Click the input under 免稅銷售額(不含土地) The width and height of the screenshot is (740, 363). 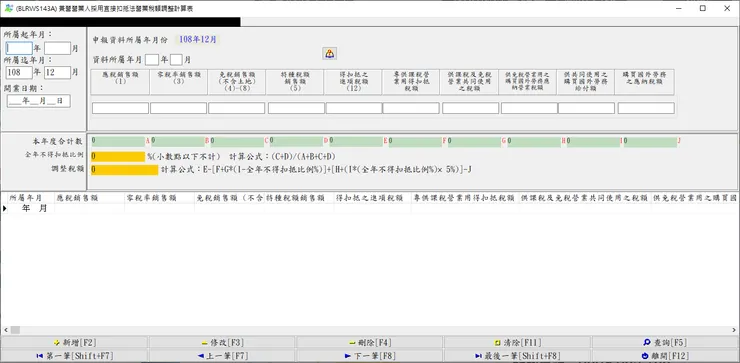(x=236, y=108)
